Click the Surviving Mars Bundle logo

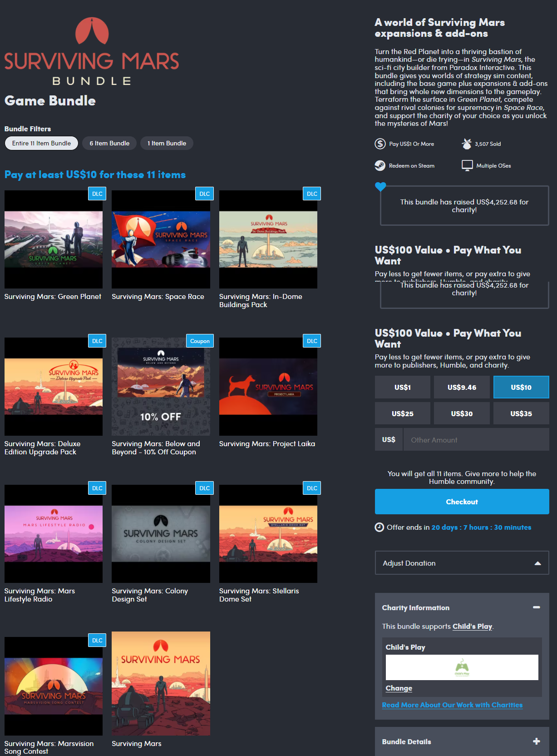click(x=92, y=51)
